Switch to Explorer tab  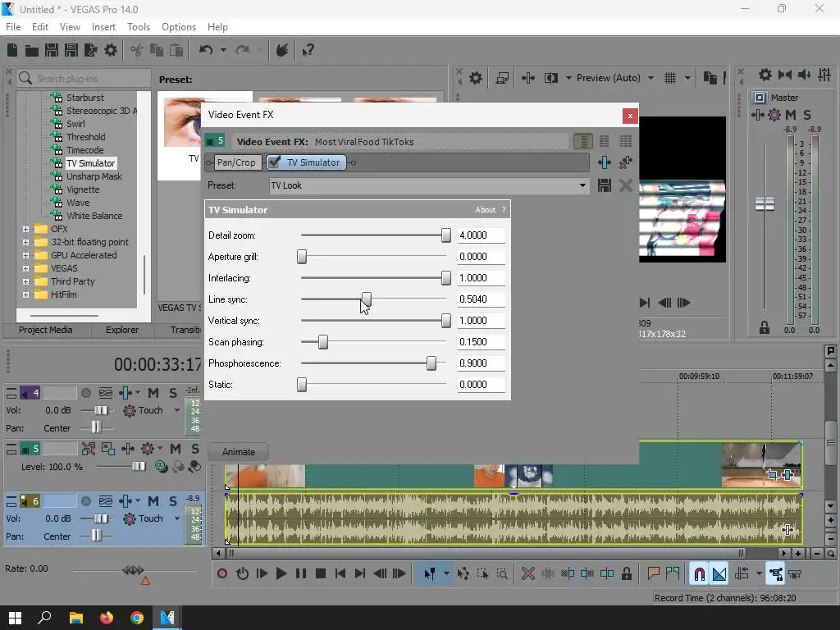tap(122, 330)
